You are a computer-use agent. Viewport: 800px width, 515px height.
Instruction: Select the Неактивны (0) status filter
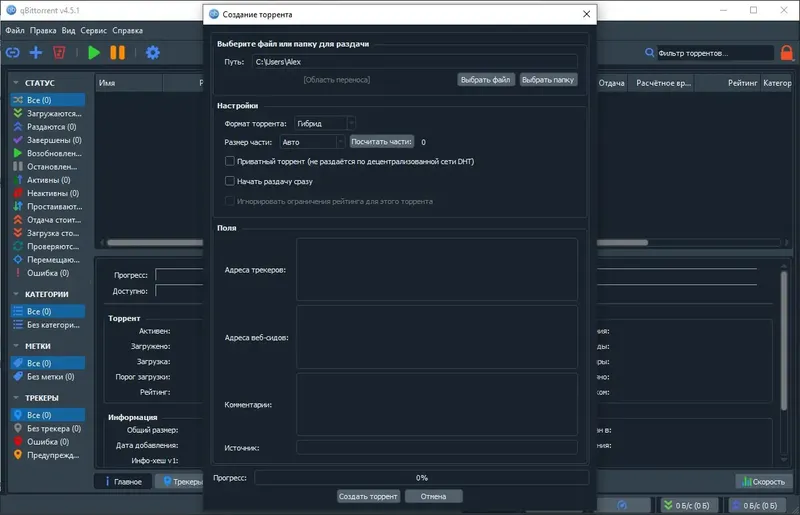pyautogui.click(x=48, y=193)
